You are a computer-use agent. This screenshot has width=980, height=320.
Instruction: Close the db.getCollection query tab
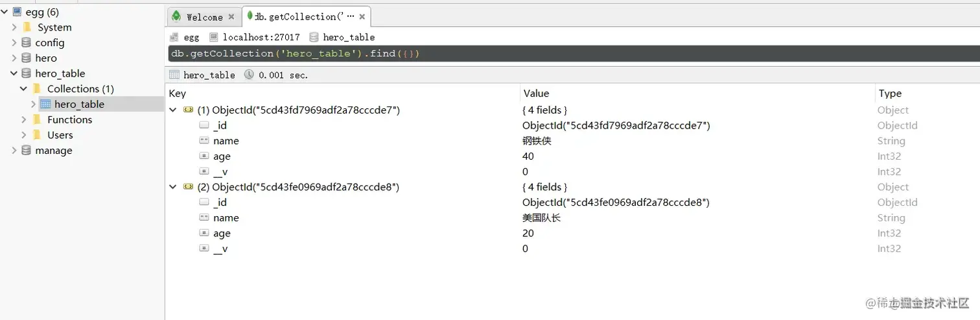click(362, 17)
